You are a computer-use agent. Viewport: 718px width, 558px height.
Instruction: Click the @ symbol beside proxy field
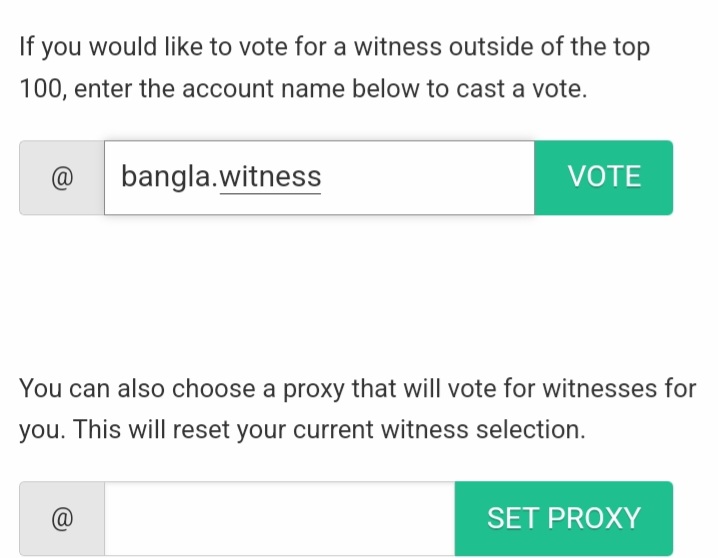[x=61, y=519]
